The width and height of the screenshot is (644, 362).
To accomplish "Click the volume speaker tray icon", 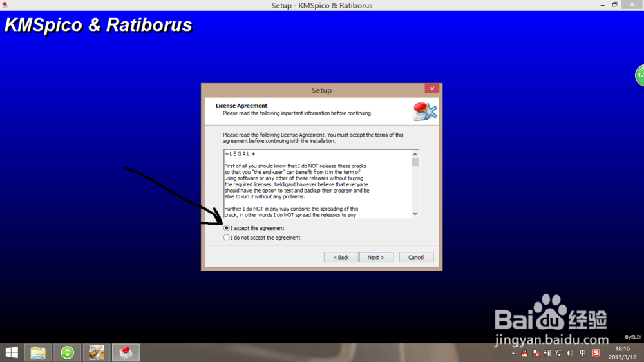I will coord(570,353).
